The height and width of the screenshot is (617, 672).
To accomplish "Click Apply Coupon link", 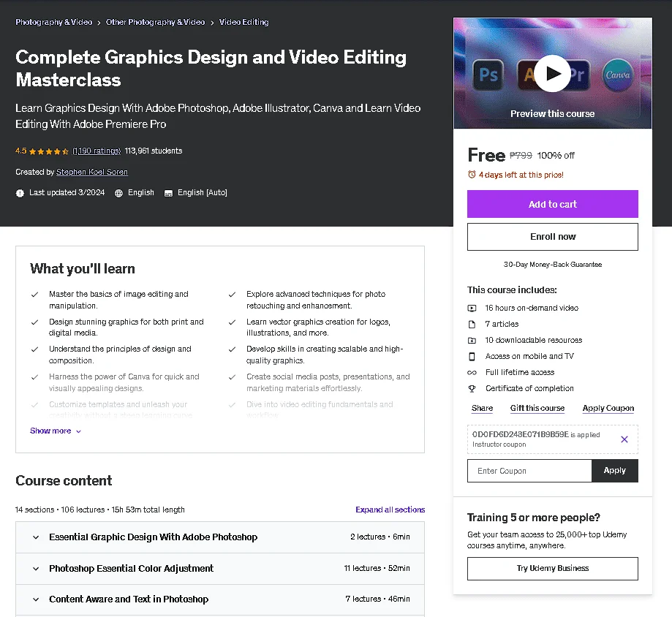I will point(608,408).
